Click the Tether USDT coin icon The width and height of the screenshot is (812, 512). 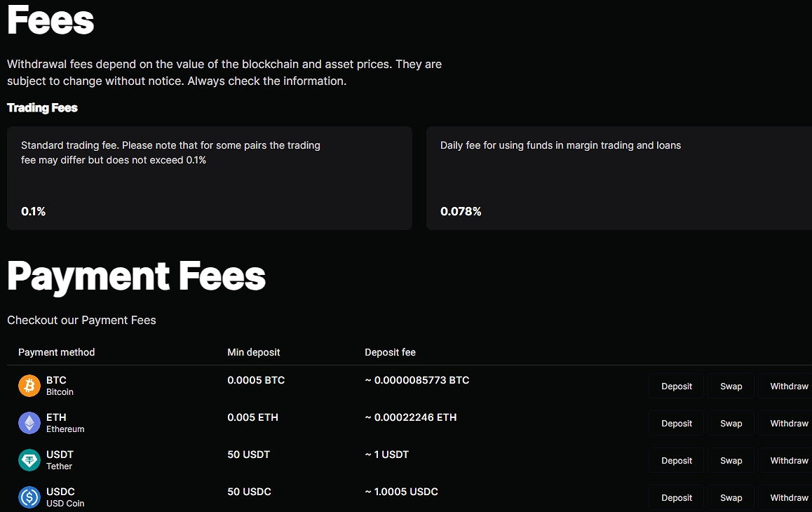[x=29, y=460]
